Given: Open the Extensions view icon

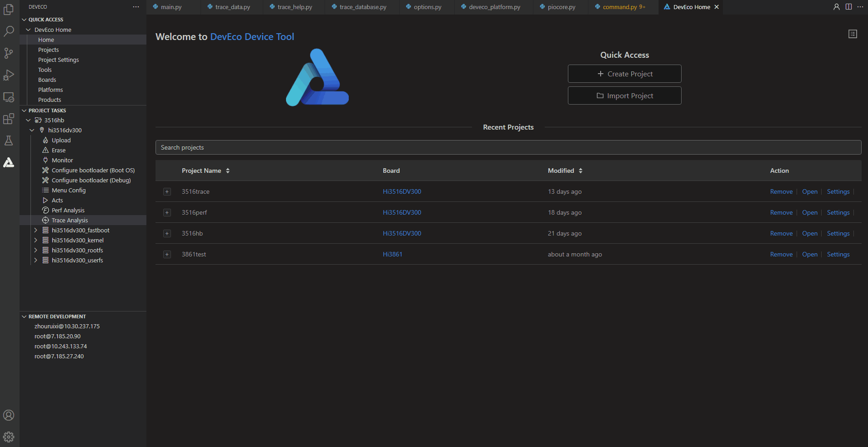Looking at the screenshot, I should pyautogui.click(x=9, y=119).
